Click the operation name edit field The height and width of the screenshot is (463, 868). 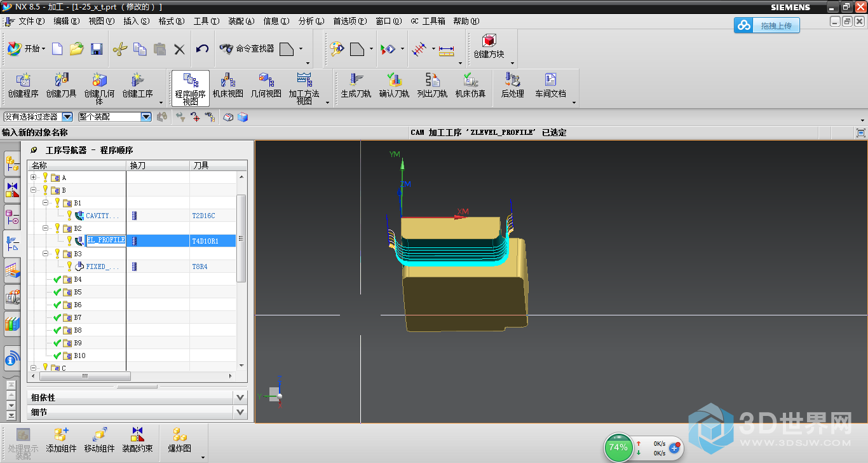(105, 240)
